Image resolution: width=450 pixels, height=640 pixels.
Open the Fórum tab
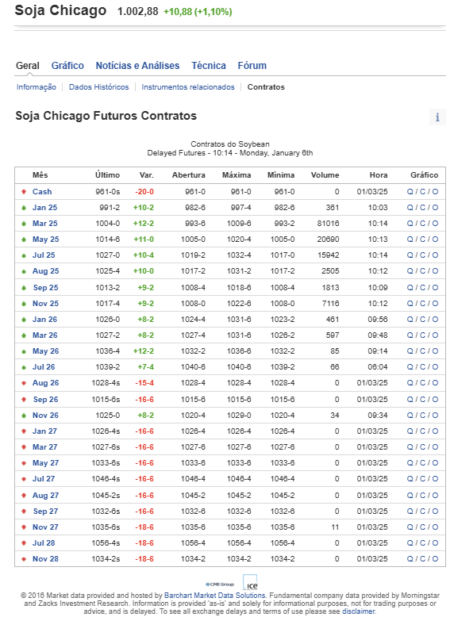pyautogui.click(x=252, y=66)
